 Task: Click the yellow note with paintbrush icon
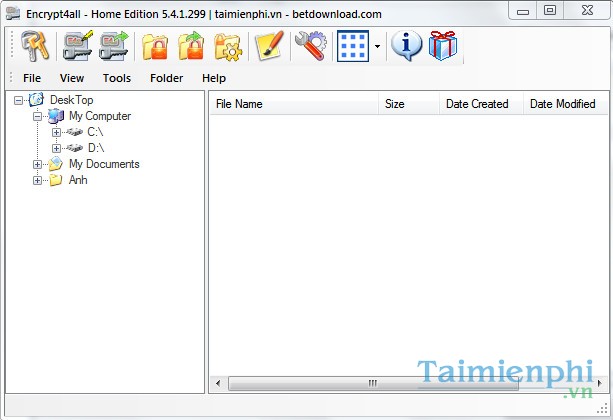[269, 46]
